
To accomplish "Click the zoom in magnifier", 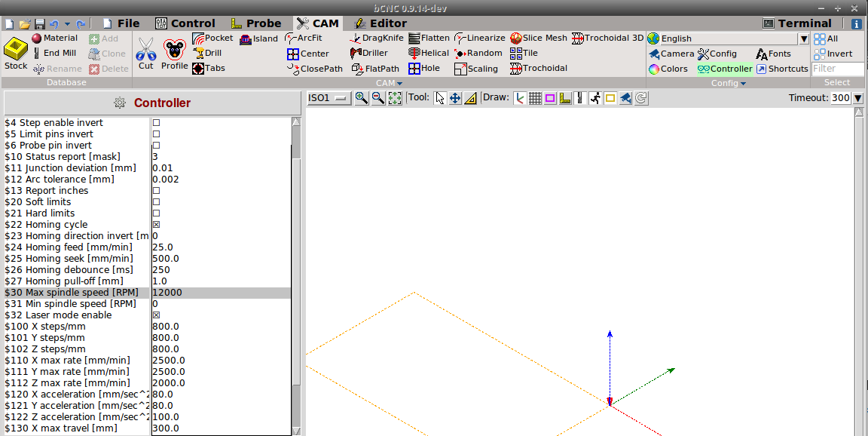I will (361, 98).
